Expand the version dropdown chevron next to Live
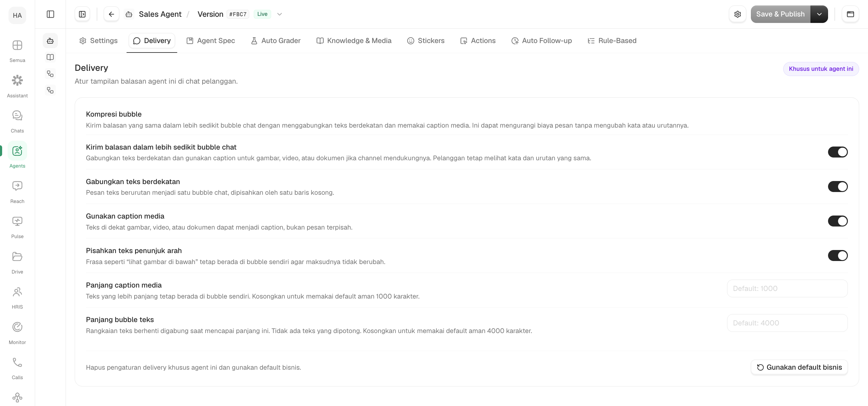The height and width of the screenshot is (406, 868). click(279, 14)
